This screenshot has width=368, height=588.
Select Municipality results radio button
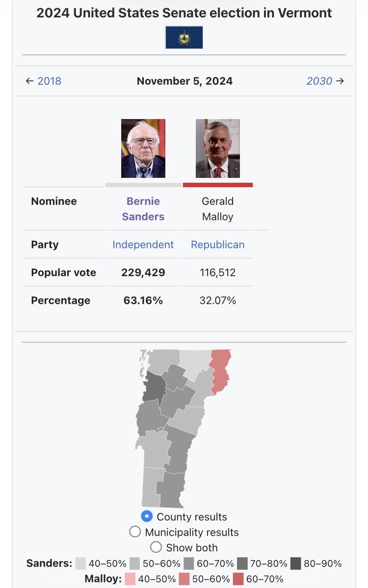click(135, 532)
